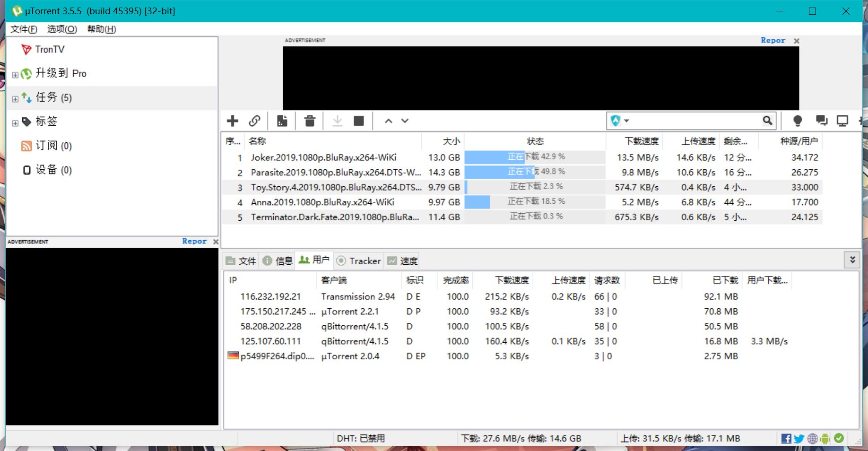The width and height of the screenshot is (868, 451).
Task: Close the sidebar advertisement
Action: click(x=216, y=242)
